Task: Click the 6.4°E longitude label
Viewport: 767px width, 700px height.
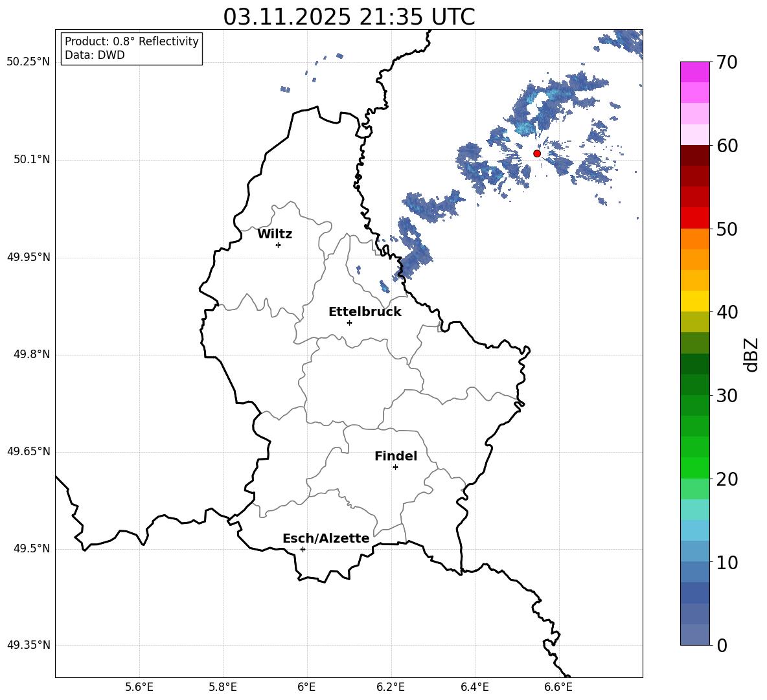Action: coord(474,687)
